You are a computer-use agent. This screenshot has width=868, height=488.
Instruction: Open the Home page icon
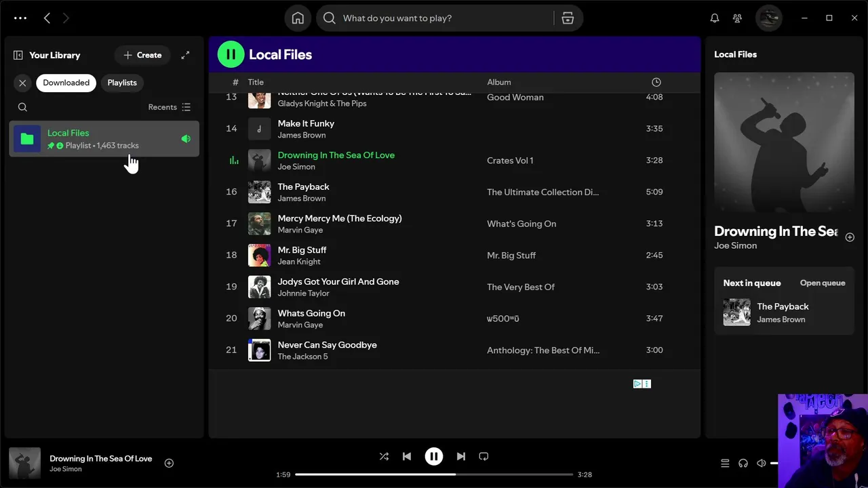tap(298, 18)
